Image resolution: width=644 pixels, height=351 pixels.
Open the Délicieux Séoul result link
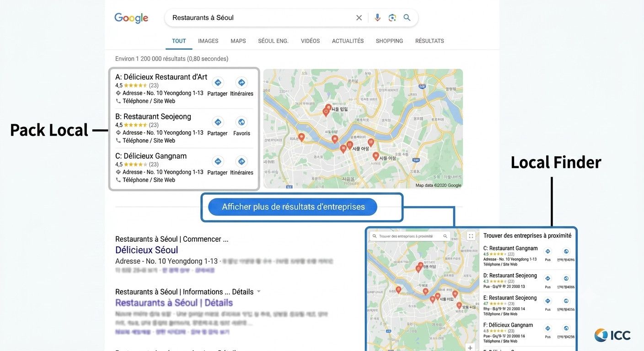click(146, 250)
